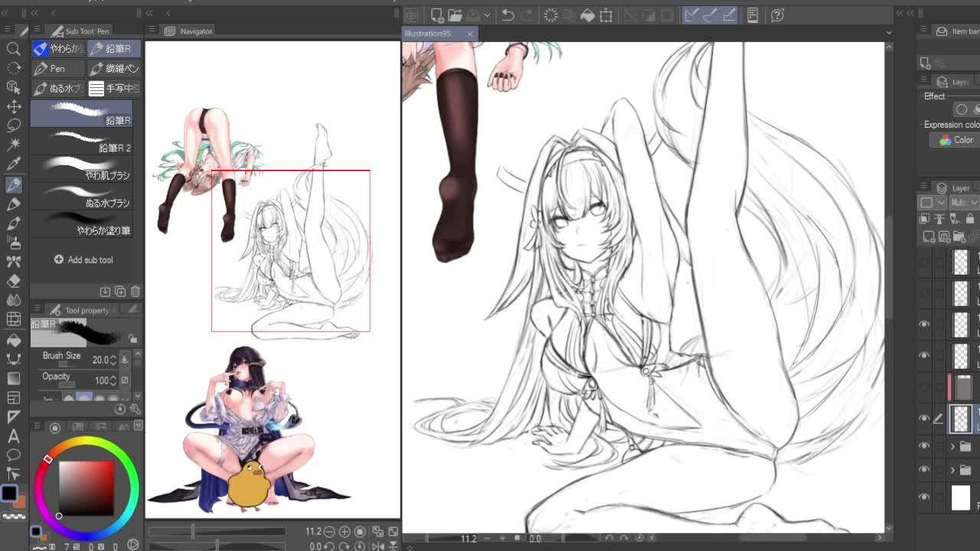Image resolution: width=980 pixels, height=551 pixels.
Task: Open the Opacity dynamics dropdown button
Action: click(125, 380)
